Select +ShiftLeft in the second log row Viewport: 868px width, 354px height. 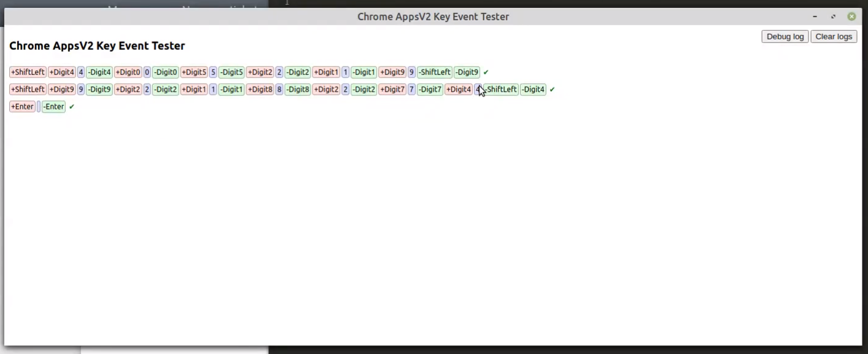[28, 89]
